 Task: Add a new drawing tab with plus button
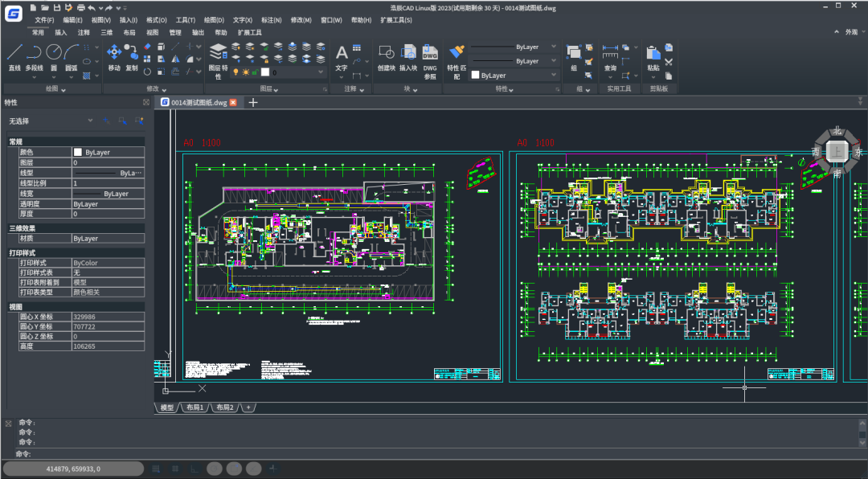pyautogui.click(x=253, y=102)
